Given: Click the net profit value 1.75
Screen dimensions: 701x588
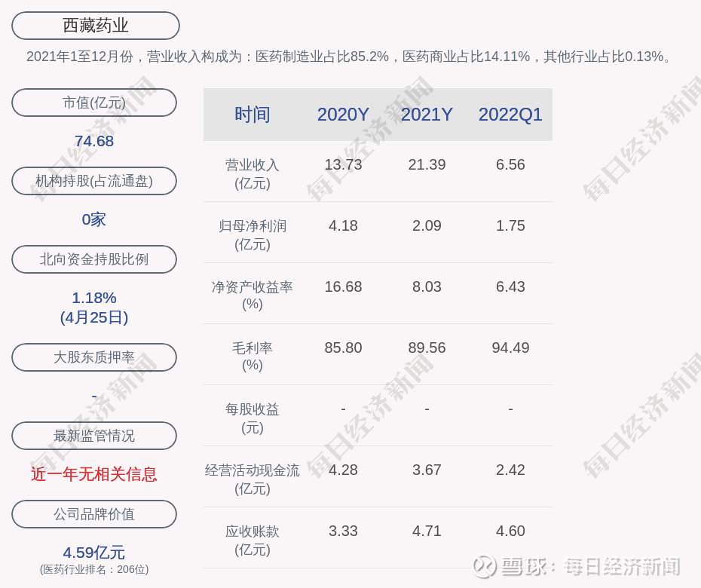Looking at the screenshot, I should pyautogui.click(x=510, y=226).
